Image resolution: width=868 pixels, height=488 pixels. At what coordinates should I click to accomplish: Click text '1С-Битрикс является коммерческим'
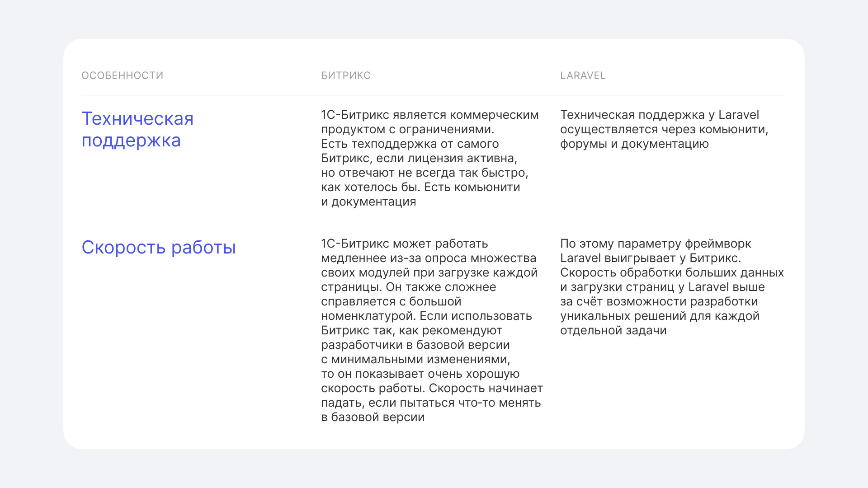(429, 115)
